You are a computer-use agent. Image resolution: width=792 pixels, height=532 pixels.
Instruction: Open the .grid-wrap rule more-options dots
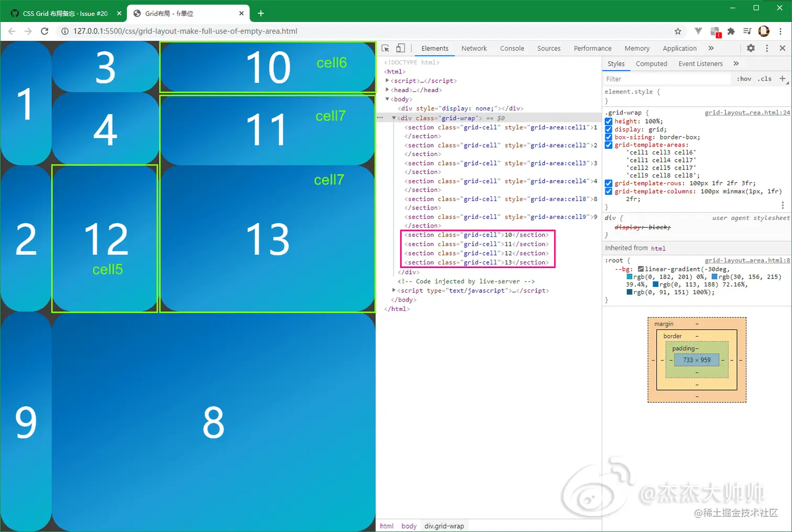[x=783, y=205]
